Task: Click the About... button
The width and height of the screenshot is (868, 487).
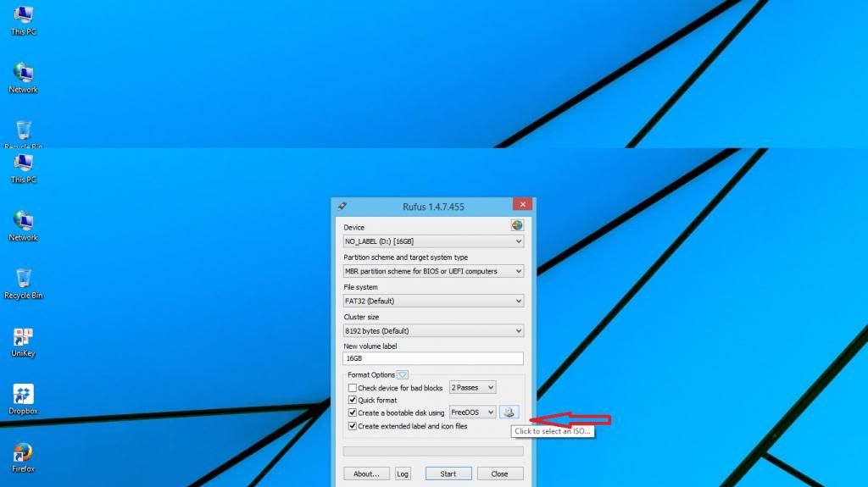Action: click(366, 473)
